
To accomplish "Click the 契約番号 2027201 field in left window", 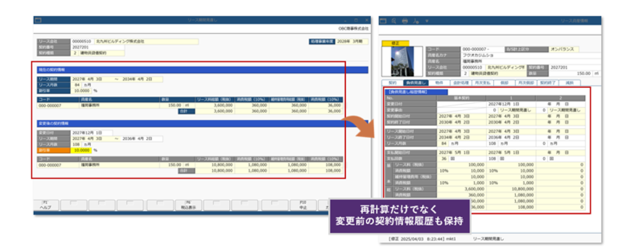I will 98,47.
